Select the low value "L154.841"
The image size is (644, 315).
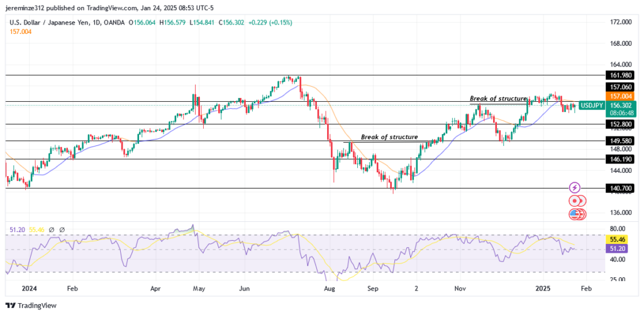(203, 23)
